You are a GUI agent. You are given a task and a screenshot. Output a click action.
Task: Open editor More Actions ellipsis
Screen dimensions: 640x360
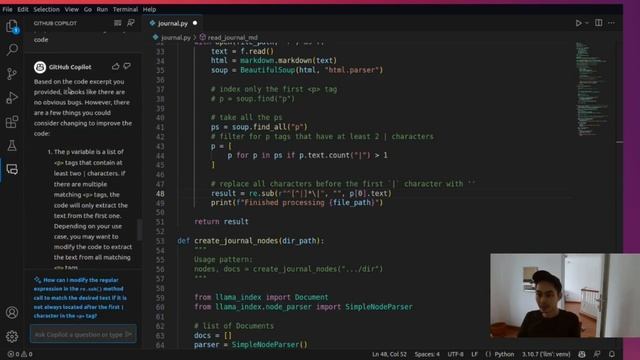click(x=611, y=23)
